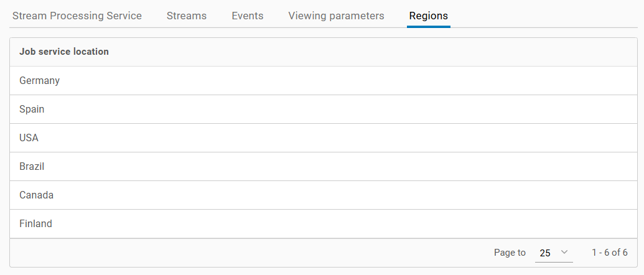Open the page size dropdown showing 25

coord(553,253)
